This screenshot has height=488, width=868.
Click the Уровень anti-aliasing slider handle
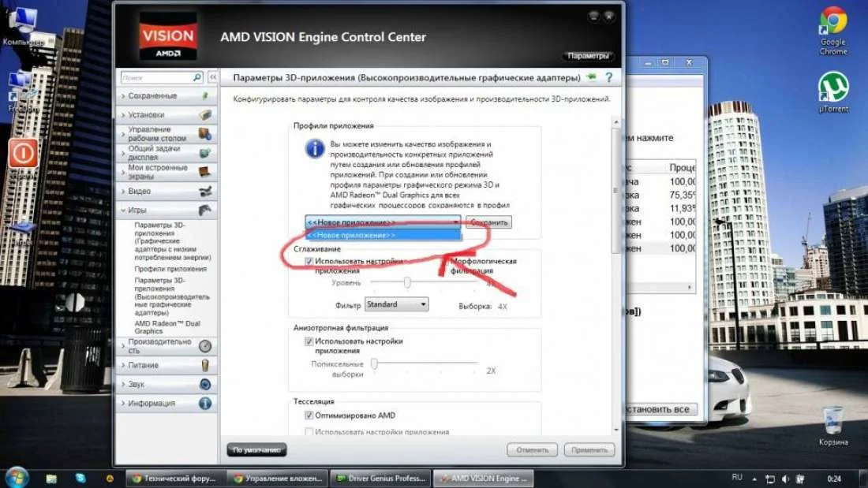pos(407,283)
